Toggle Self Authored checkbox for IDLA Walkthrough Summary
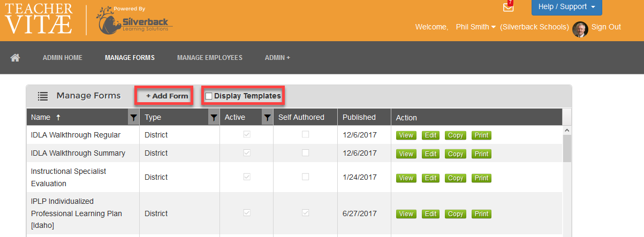The image size is (644, 237). pyautogui.click(x=305, y=153)
